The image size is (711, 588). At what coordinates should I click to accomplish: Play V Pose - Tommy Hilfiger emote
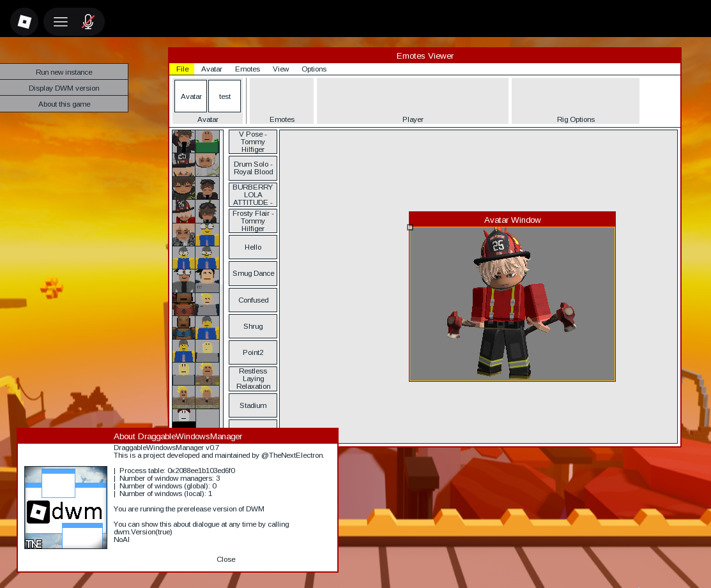pos(253,142)
